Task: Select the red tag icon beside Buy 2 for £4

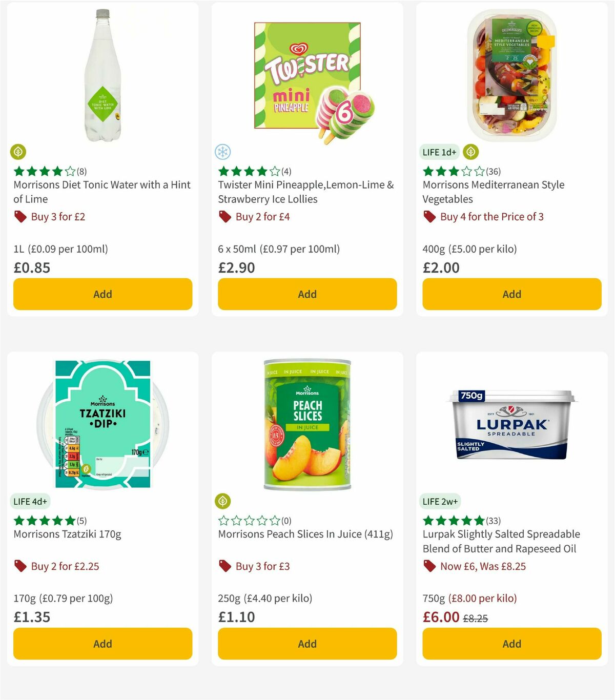Action: 224,217
